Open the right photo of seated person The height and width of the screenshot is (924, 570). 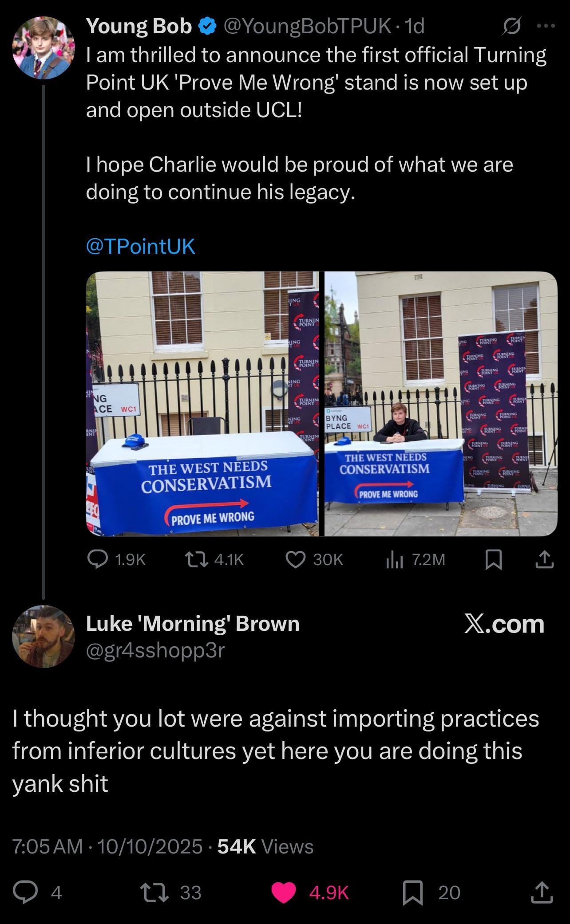pos(441,404)
